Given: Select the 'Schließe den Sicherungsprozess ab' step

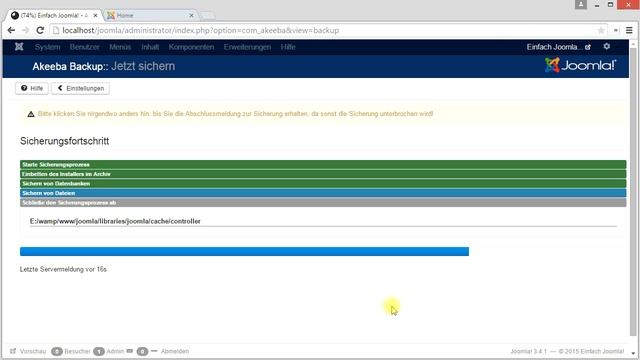Looking at the screenshot, I should point(323,202).
